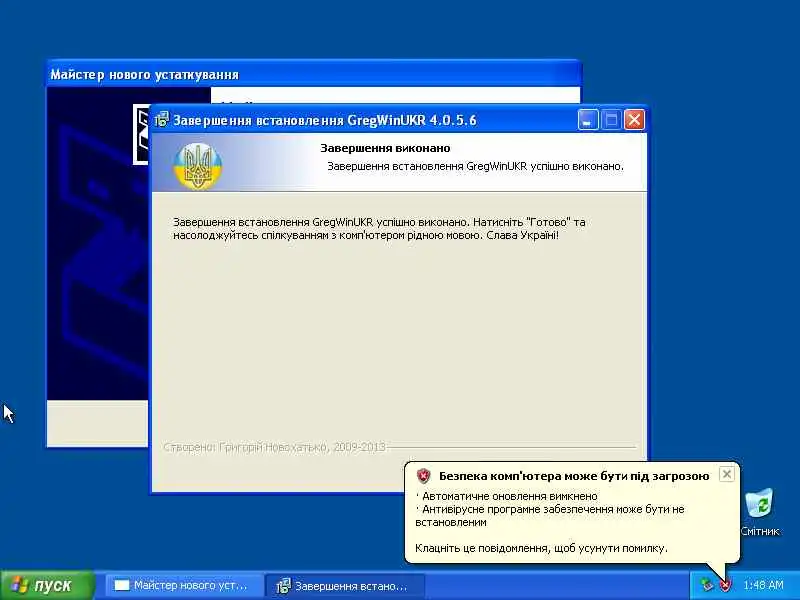Click the 'Завершення виконано' heading
Viewport: 800px width, 600px height.
(x=385, y=148)
